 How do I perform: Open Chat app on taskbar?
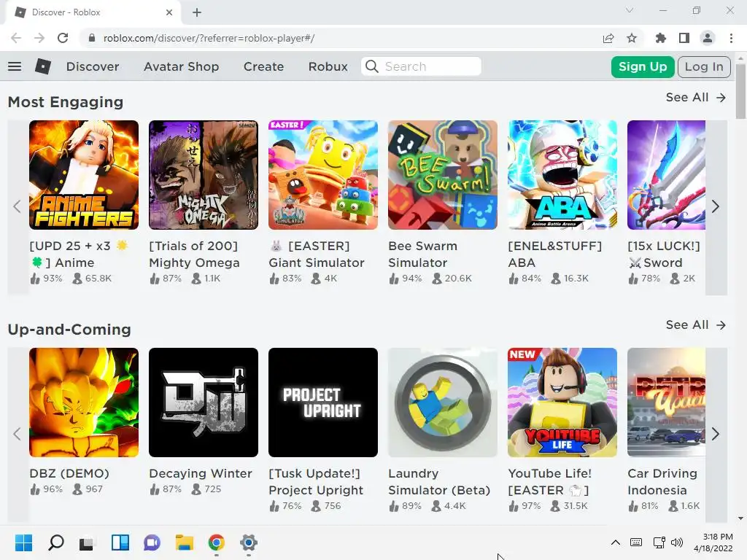tap(152, 542)
